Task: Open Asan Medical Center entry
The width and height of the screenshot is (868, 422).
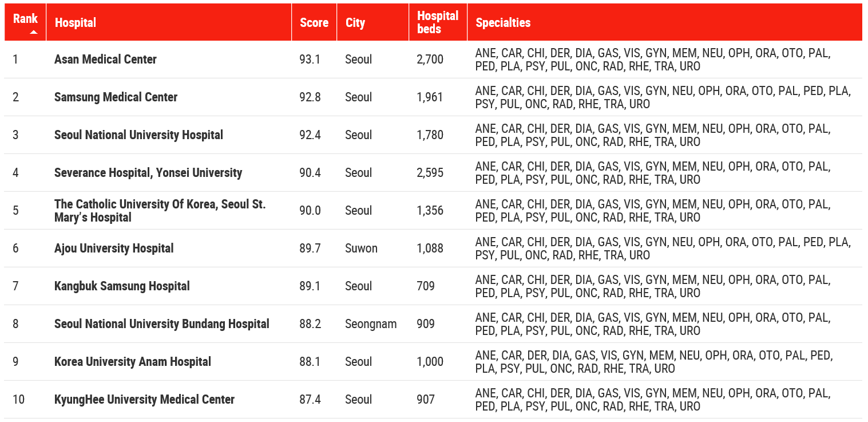Action: (105, 60)
